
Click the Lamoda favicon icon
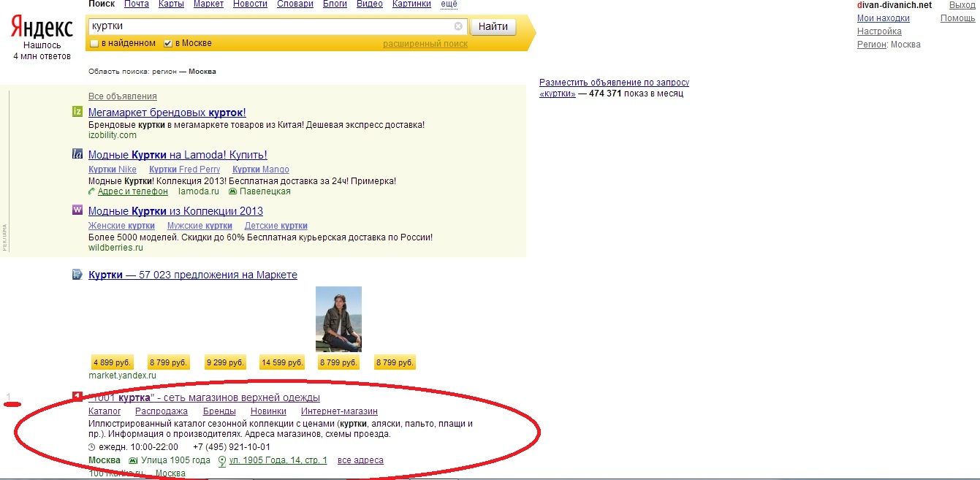click(x=77, y=154)
